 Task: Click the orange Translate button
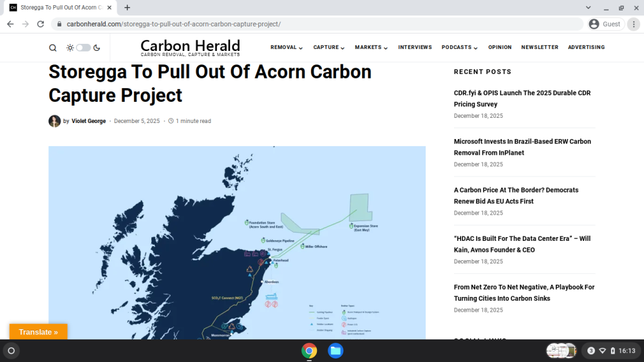click(x=38, y=332)
